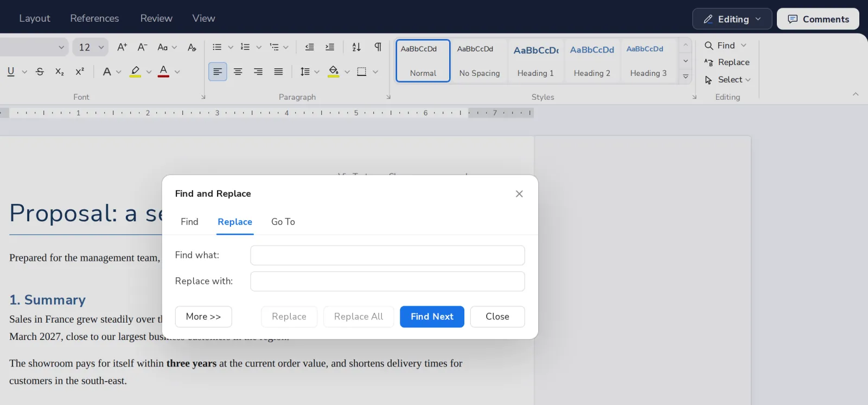Decrease font size with the A- icon

pyautogui.click(x=142, y=47)
